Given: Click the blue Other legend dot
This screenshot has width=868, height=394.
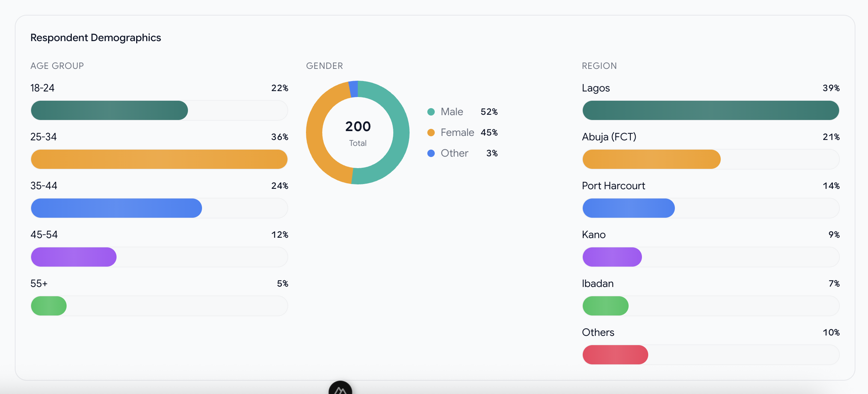Looking at the screenshot, I should [431, 153].
